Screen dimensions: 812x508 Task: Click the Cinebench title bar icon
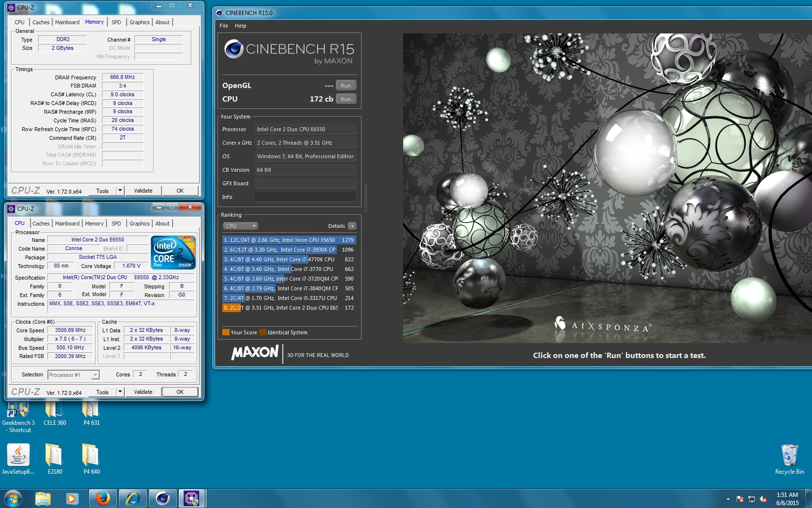(219, 13)
